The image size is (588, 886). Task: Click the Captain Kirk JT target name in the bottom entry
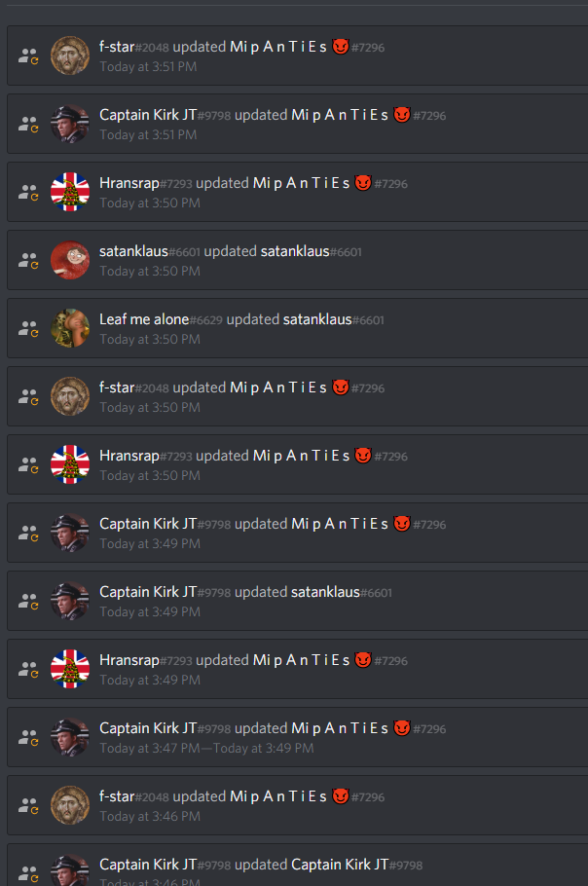tap(340, 865)
